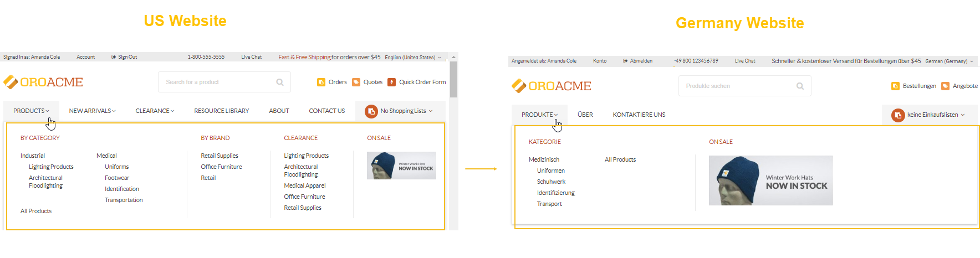Expand PRODUCTS menu on US website
The width and height of the screenshot is (980, 258).
click(x=31, y=111)
